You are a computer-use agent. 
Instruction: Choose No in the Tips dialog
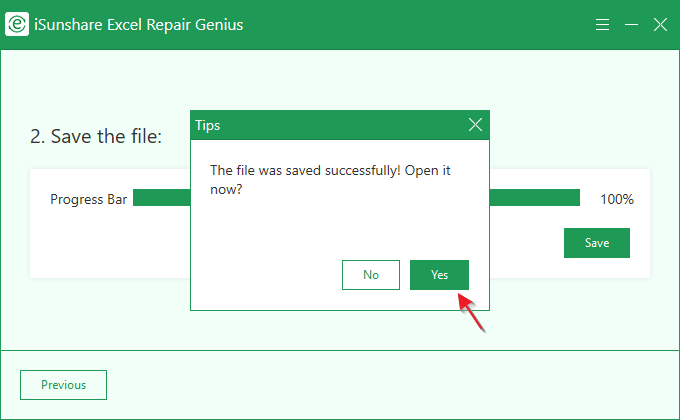371,275
